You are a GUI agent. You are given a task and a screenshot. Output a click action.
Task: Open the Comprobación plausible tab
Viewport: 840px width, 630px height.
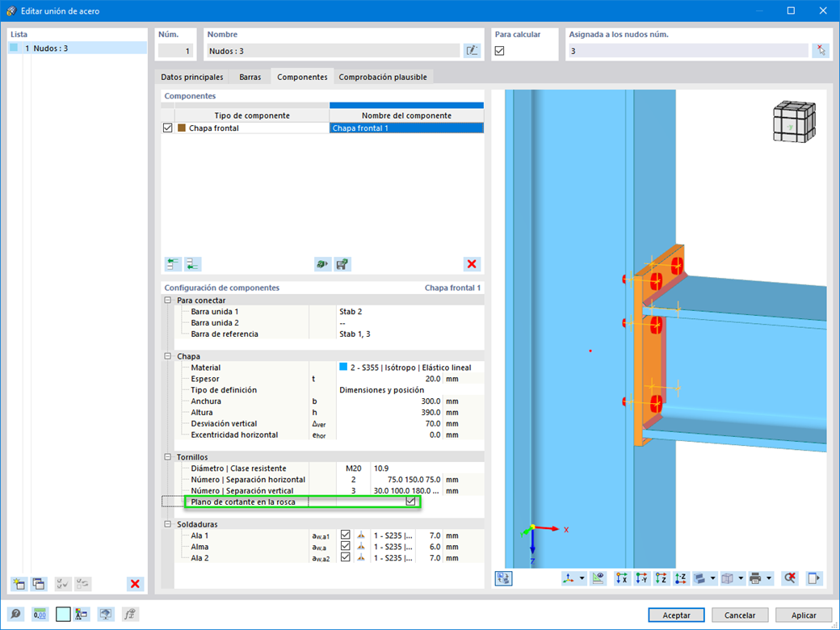click(x=383, y=78)
